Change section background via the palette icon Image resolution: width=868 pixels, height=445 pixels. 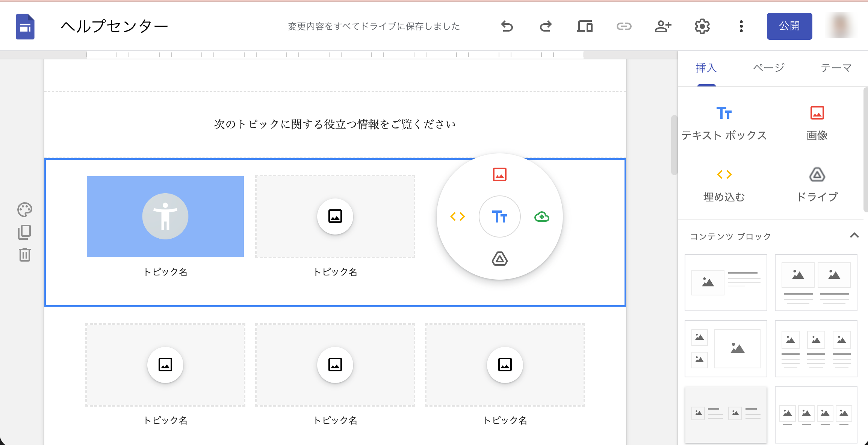coord(24,210)
